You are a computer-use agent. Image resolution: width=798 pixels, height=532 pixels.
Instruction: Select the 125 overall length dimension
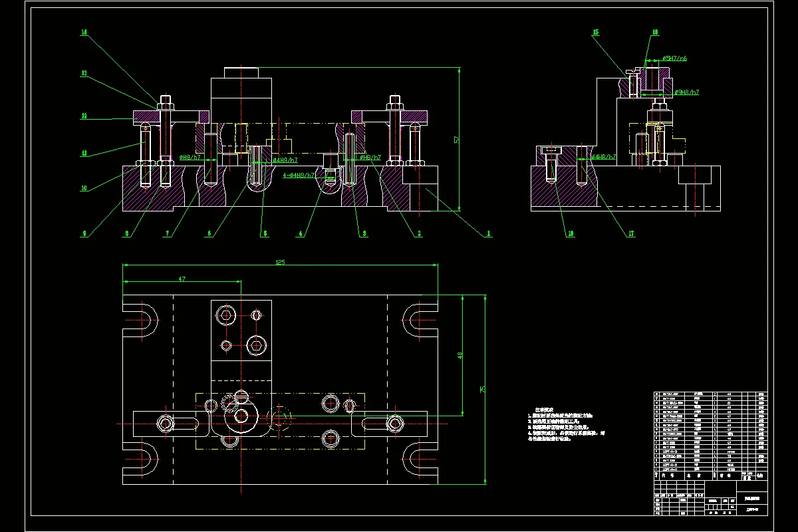point(280,263)
